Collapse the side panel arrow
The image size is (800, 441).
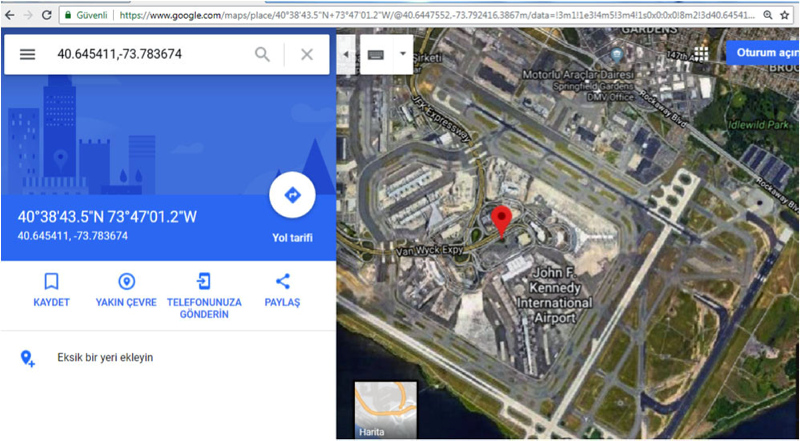(x=346, y=55)
